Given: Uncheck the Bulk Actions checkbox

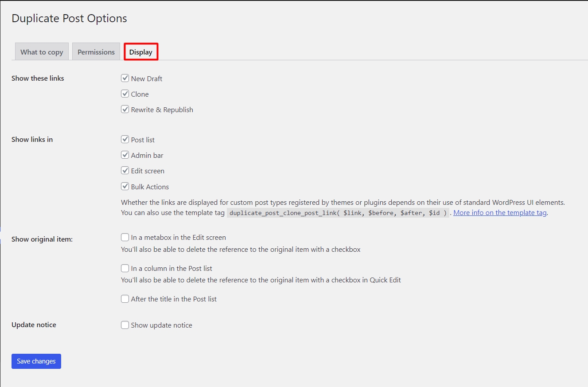Looking at the screenshot, I should point(125,187).
